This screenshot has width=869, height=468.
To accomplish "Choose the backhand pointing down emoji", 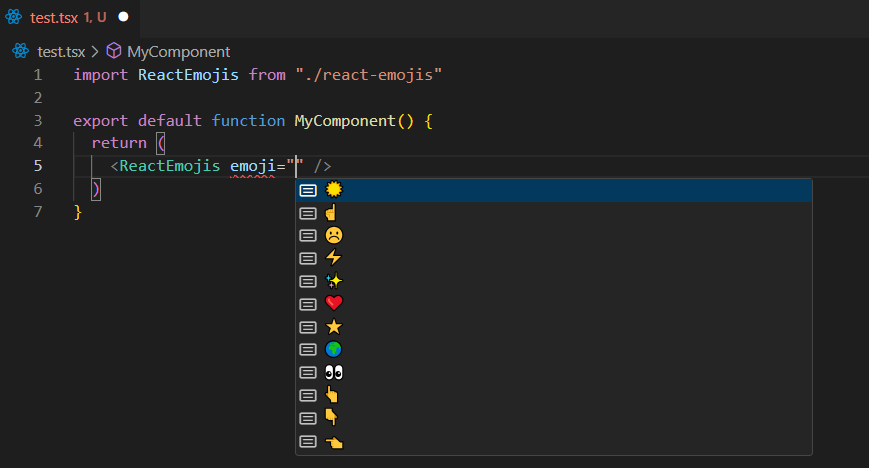I will pyautogui.click(x=333, y=418).
